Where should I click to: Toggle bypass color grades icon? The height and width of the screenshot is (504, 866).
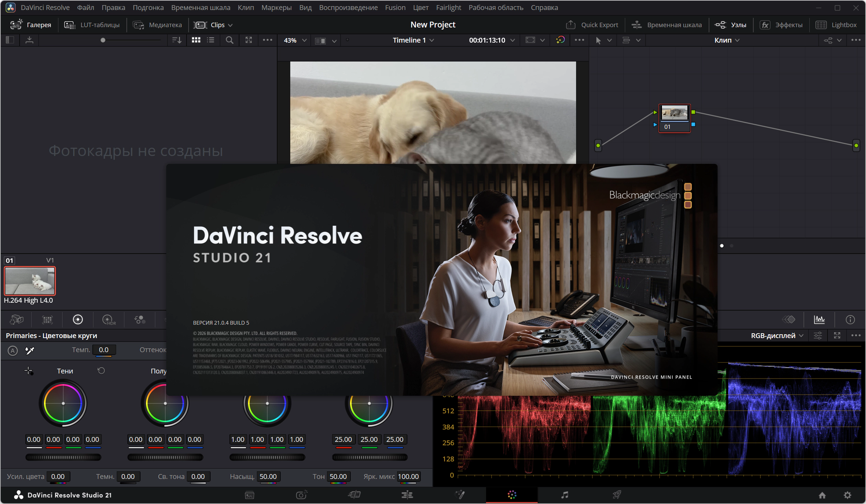coord(560,40)
